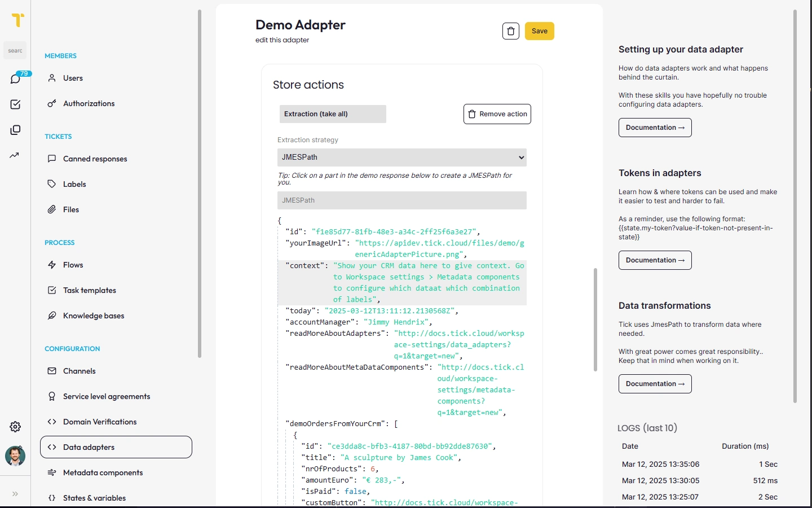Click the user profile avatar
This screenshot has width=812, height=508.
coord(15,456)
